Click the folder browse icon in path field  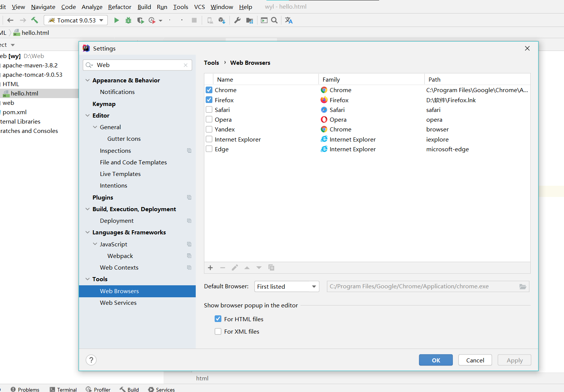point(523,286)
